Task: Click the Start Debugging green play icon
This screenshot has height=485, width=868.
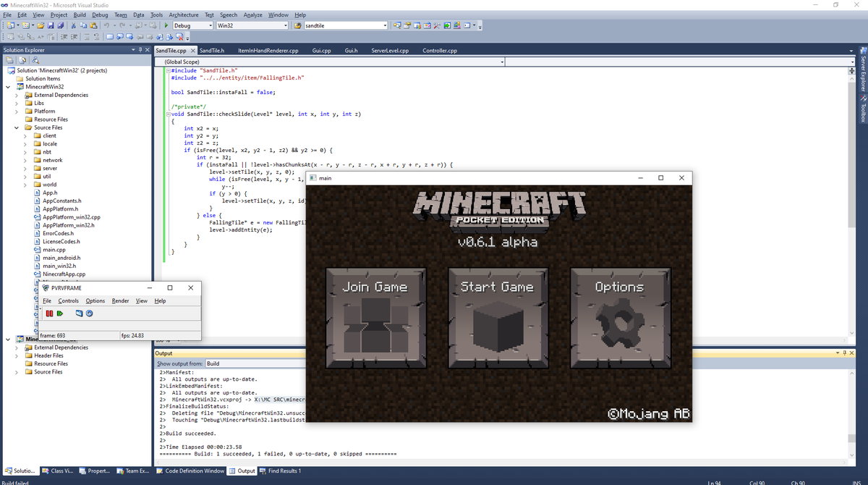Action: click(x=166, y=25)
